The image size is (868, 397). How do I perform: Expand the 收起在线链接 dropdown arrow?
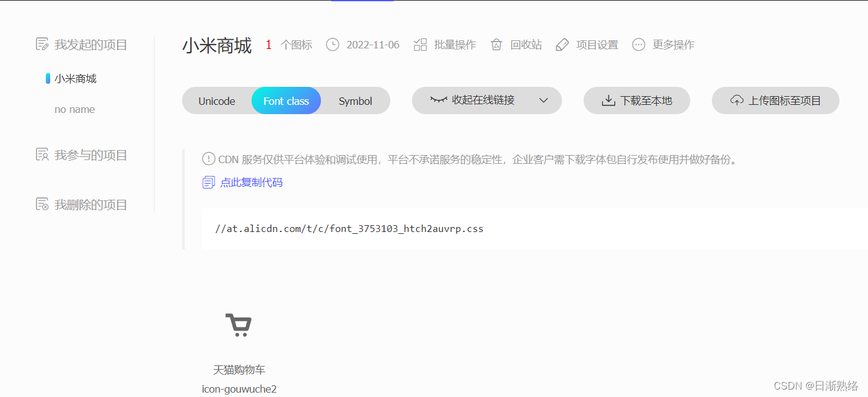tap(543, 100)
